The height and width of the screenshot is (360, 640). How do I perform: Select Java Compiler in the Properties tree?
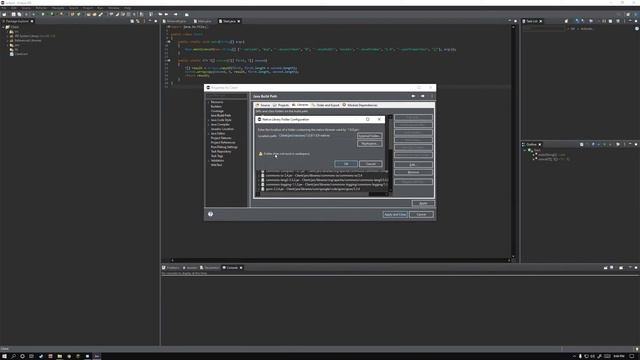click(220, 124)
